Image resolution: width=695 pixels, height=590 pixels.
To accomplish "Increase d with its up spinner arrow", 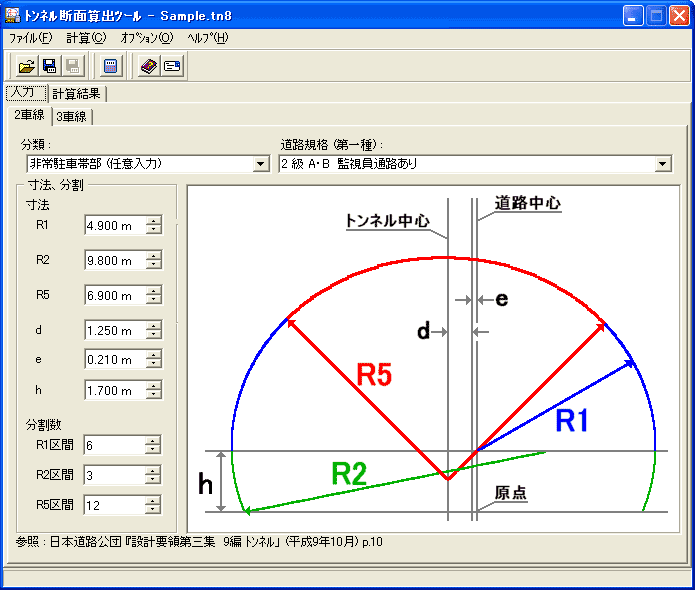I will click(154, 326).
